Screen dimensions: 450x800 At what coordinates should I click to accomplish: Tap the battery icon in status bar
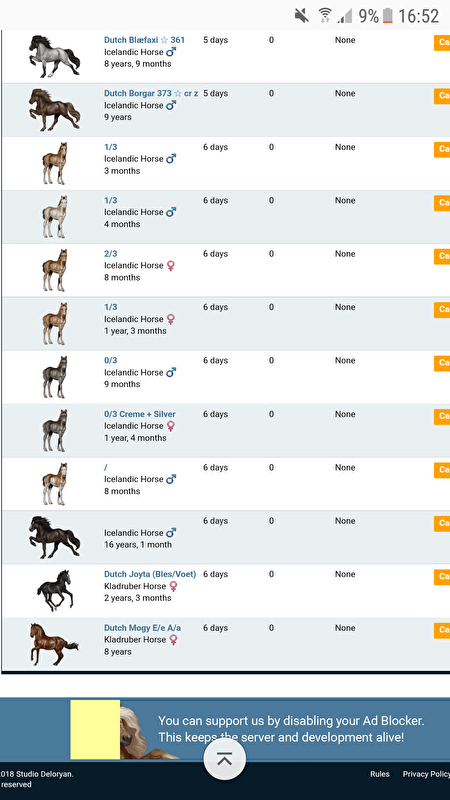pyautogui.click(x=388, y=16)
